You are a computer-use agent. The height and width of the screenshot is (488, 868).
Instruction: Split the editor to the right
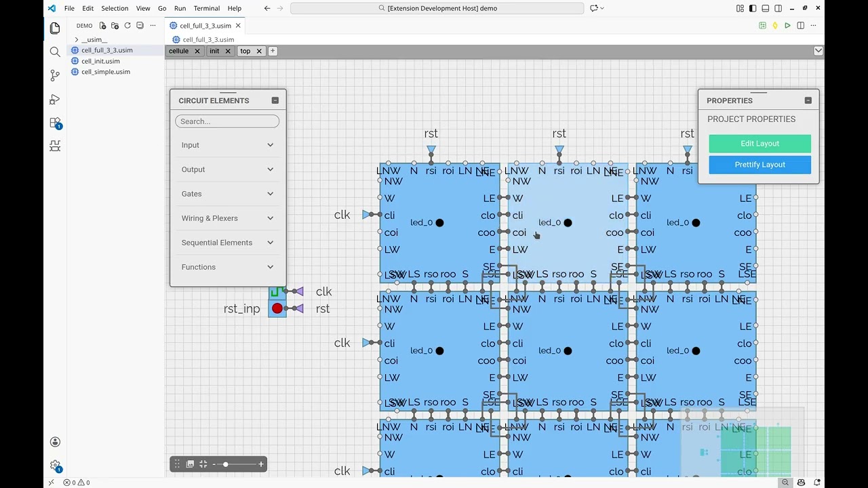tap(801, 26)
